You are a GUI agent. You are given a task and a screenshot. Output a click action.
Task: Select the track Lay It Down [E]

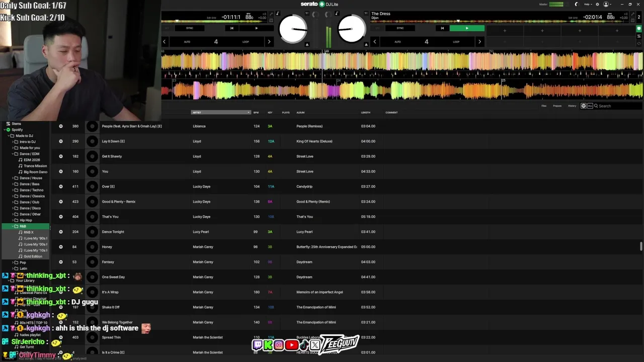point(113,141)
